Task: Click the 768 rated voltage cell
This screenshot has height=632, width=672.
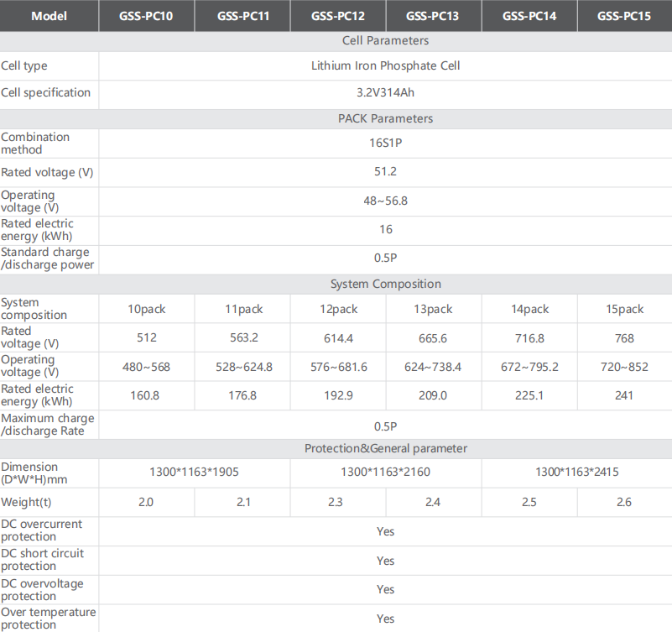Action: pyautogui.click(x=624, y=338)
